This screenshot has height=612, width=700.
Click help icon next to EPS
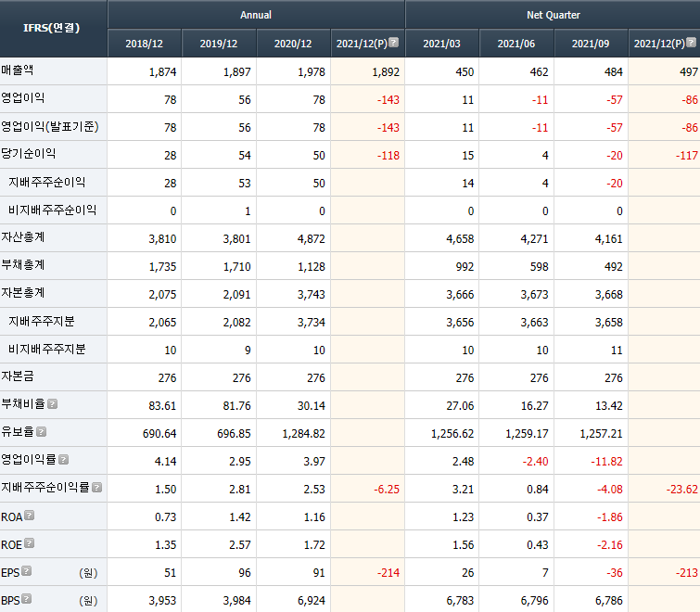tap(26, 570)
